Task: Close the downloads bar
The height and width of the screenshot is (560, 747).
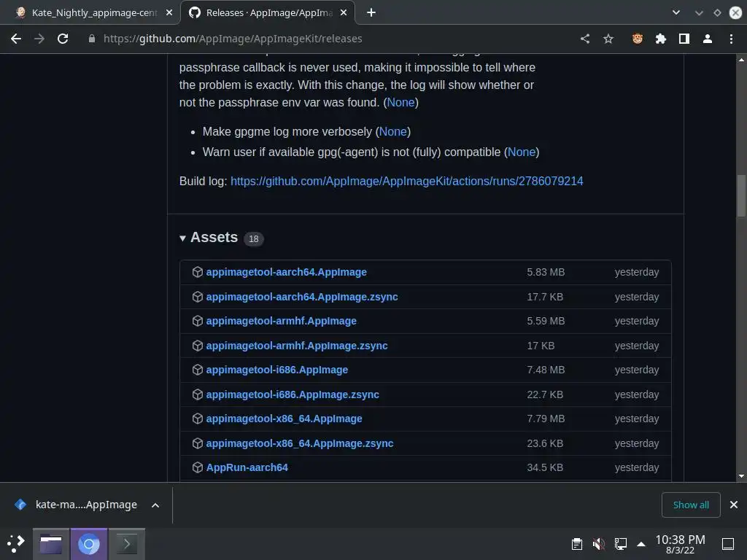Action: point(734,505)
